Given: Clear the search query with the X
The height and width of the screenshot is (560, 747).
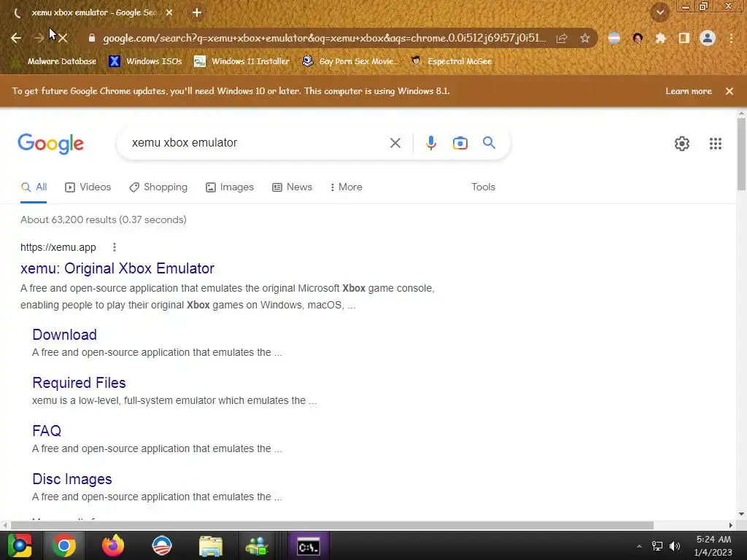Looking at the screenshot, I should (395, 143).
